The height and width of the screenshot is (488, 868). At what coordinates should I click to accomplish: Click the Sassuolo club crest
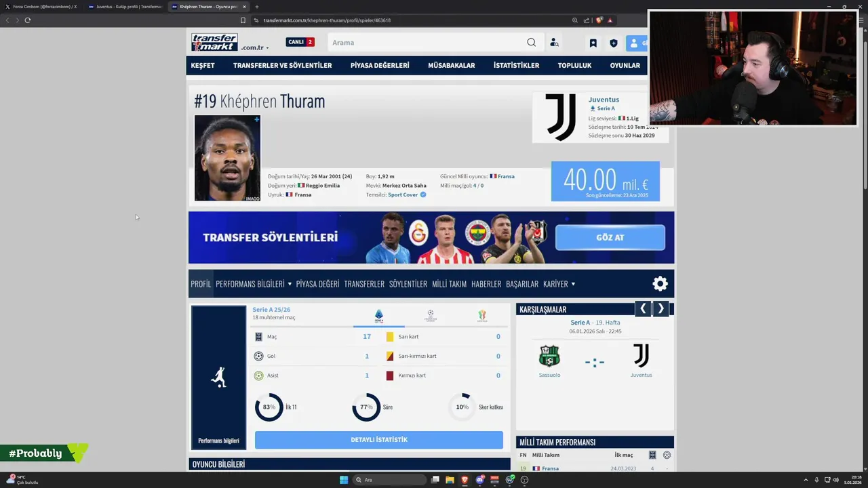click(x=549, y=356)
